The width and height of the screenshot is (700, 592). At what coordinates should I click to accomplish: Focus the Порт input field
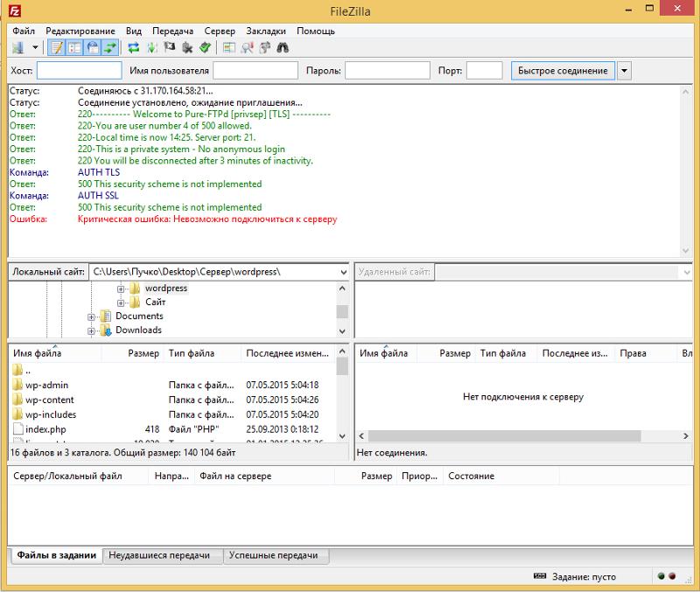point(485,71)
